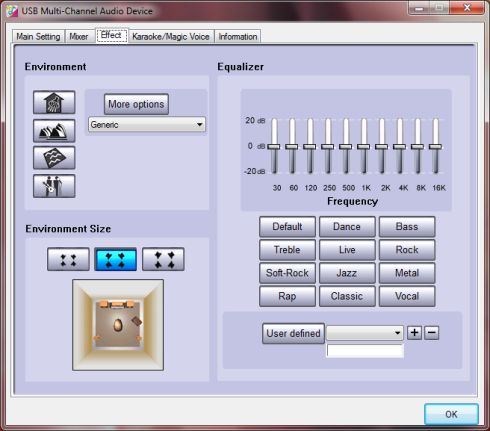Click the room preview thumbnail
This screenshot has height=431, width=490.
point(118,325)
